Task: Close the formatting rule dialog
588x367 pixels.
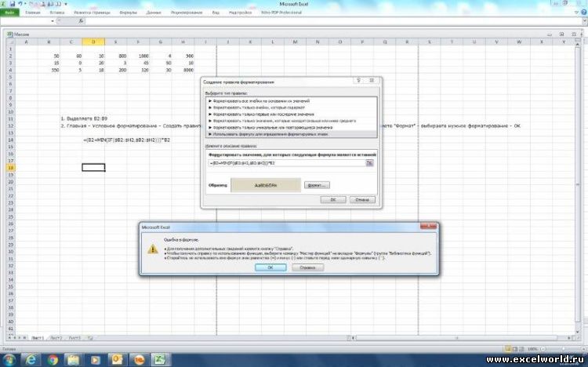Action: (372, 81)
